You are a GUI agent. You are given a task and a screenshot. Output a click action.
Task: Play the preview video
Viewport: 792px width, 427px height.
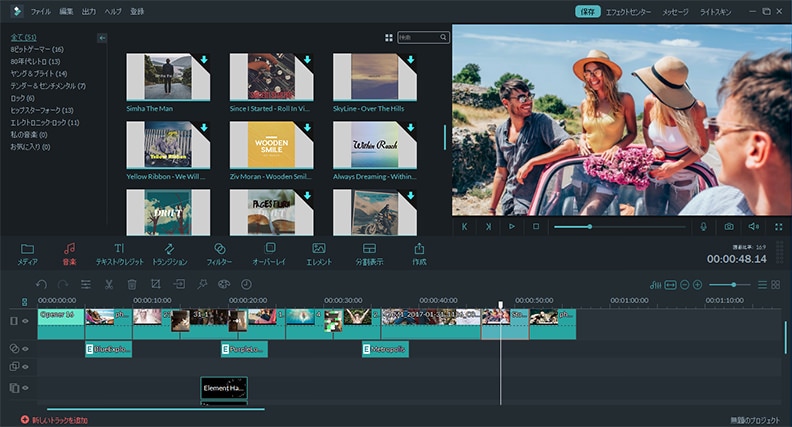pyautogui.click(x=512, y=227)
